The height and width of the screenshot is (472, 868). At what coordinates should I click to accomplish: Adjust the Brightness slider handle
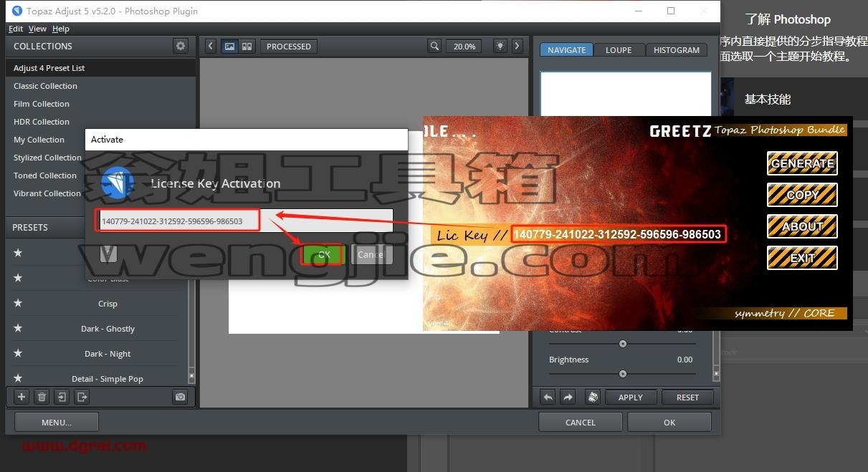623,373
